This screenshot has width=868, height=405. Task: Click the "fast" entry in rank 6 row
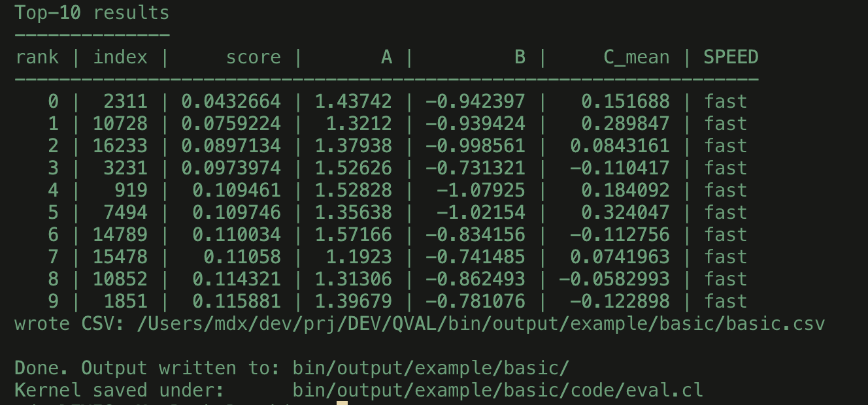coord(725,235)
